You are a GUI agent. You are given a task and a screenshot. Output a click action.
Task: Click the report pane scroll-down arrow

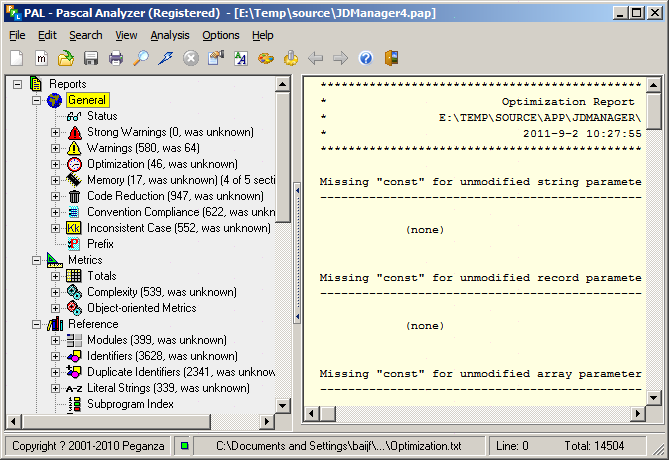click(654, 398)
